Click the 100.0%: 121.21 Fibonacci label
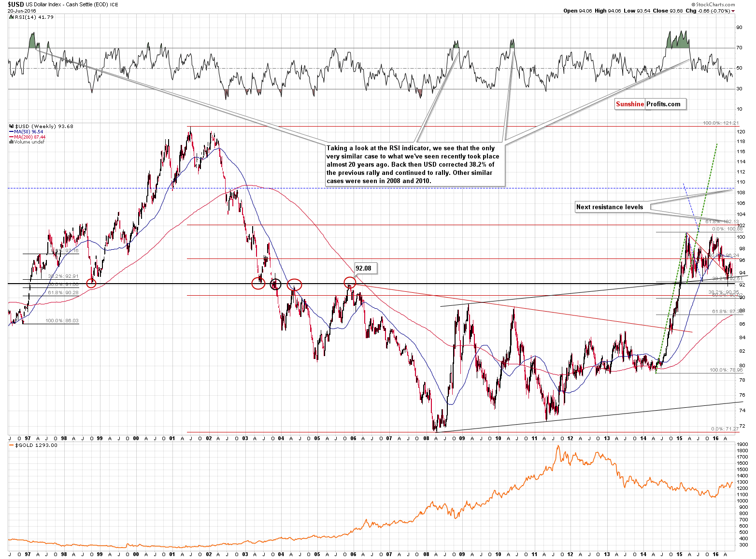Screen dimensions: 756x559 pos(721,123)
